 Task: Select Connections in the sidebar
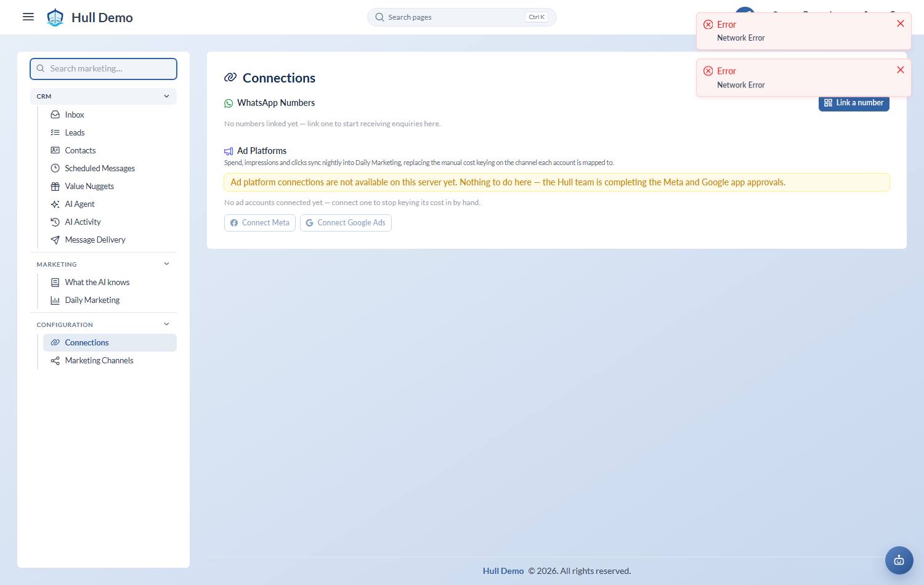[x=110, y=342]
